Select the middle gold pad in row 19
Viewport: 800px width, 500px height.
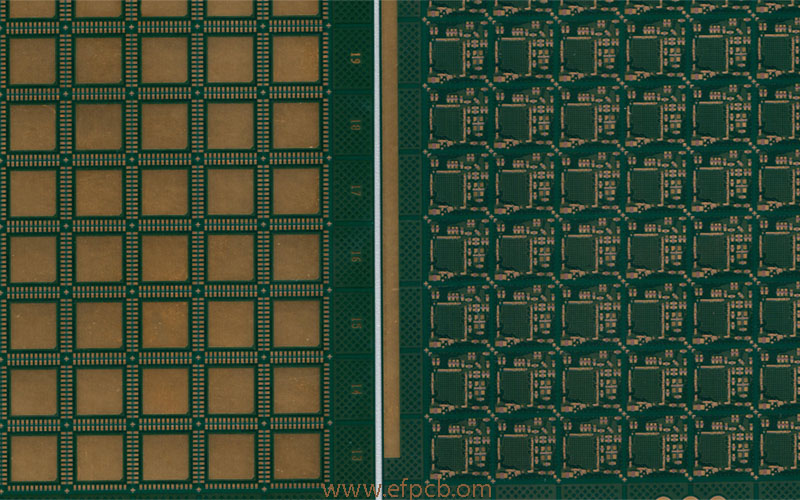(165, 60)
